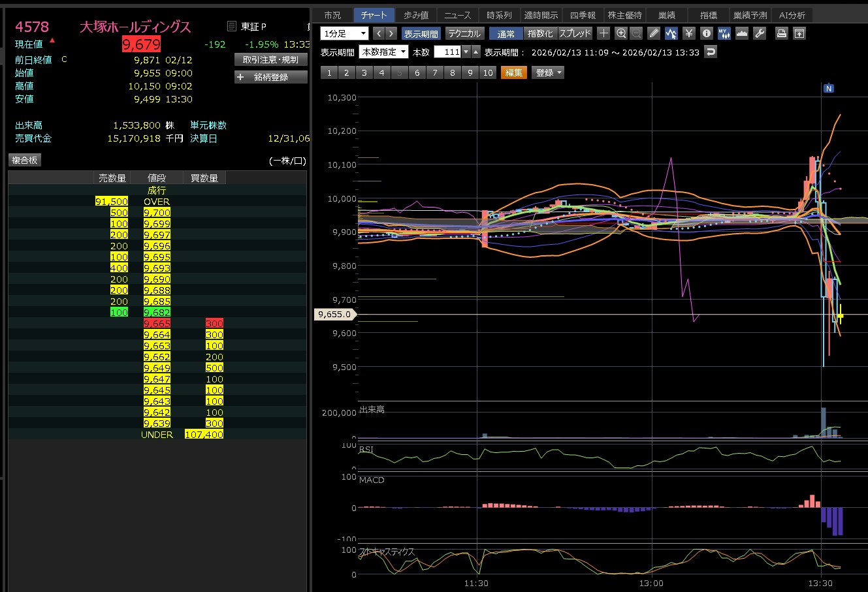This screenshot has width=868, height=592.
Task: Open the chart info icon
Action: (706, 33)
